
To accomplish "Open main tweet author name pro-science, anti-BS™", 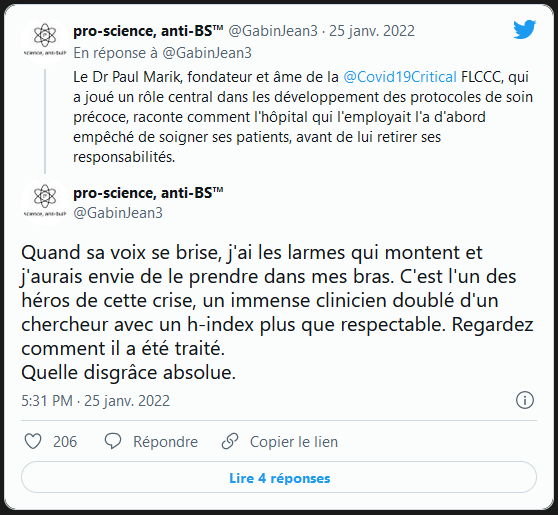I will pyautogui.click(x=148, y=193).
